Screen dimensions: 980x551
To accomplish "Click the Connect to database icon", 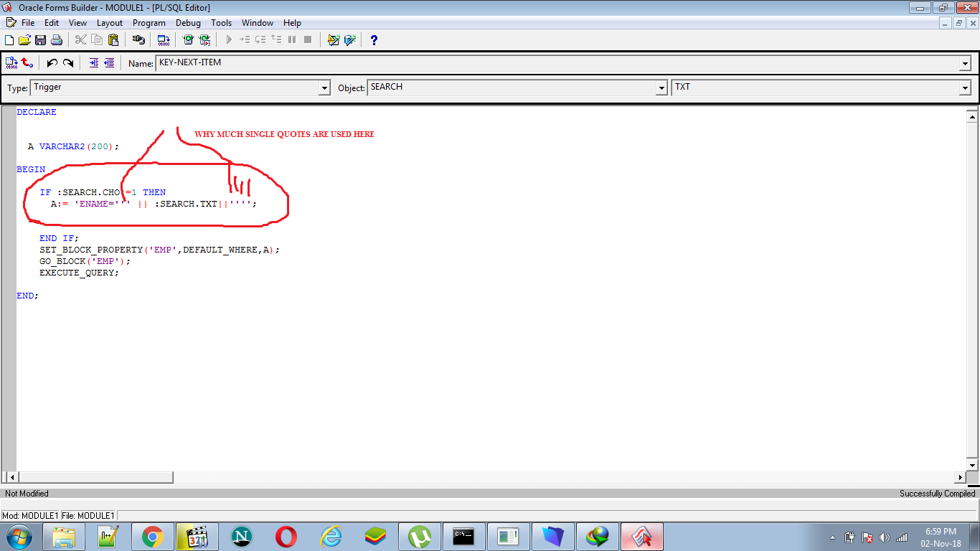I will tap(138, 40).
